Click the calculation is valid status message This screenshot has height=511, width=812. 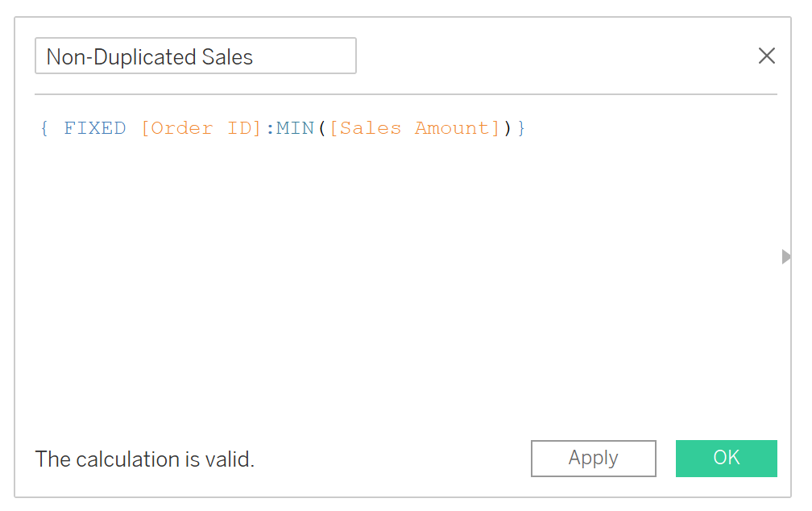coord(144,459)
